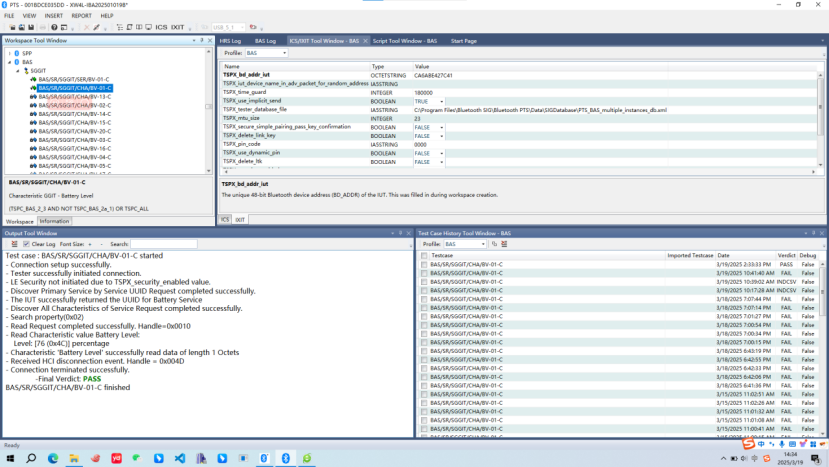The width and height of the screenshot is (829, 467).
Task: Check the box for the 10:17:28 AM INDCSV row
Action: click(x=424, y=290)
